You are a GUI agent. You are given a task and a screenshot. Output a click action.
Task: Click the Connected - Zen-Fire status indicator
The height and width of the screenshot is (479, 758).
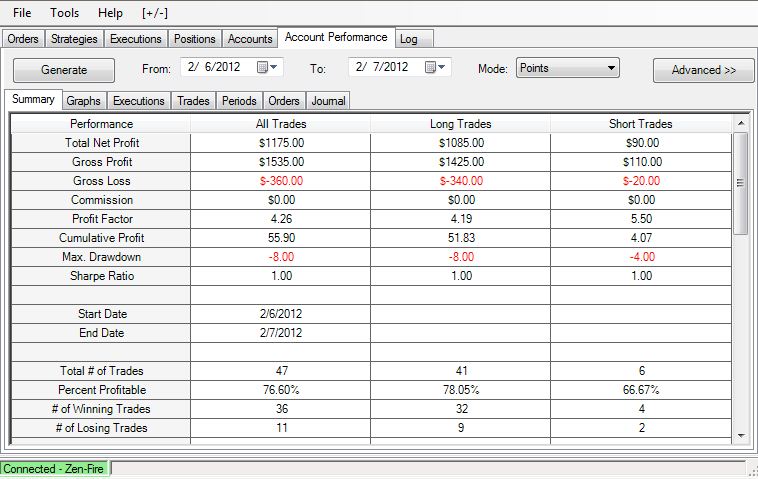tap(54, 469)
